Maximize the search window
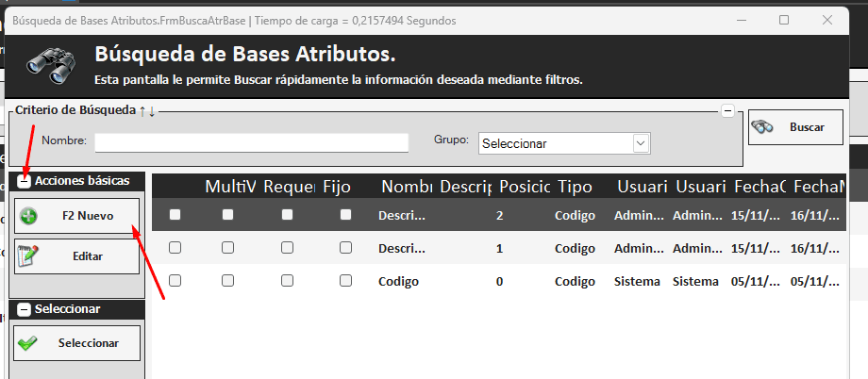The height and width of the screenshot is (379, 868). point(784,20)
